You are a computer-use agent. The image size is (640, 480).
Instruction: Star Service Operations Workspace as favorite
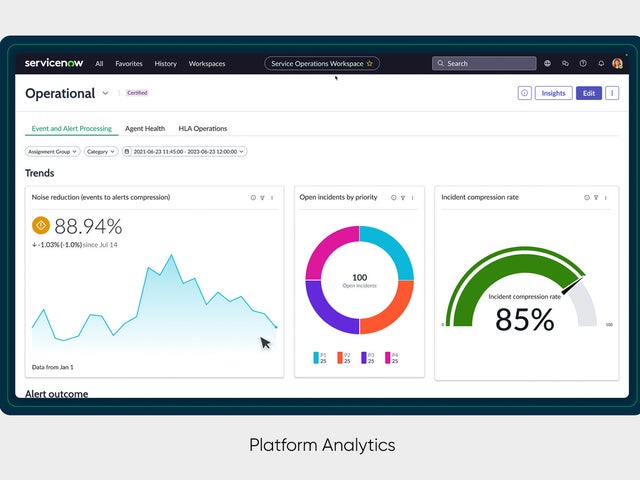370,63
